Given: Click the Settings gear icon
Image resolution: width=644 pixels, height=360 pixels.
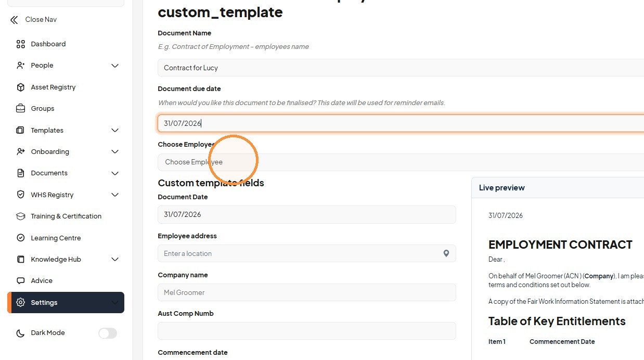Looking at the screenshot, I should (x=21, y=303).
